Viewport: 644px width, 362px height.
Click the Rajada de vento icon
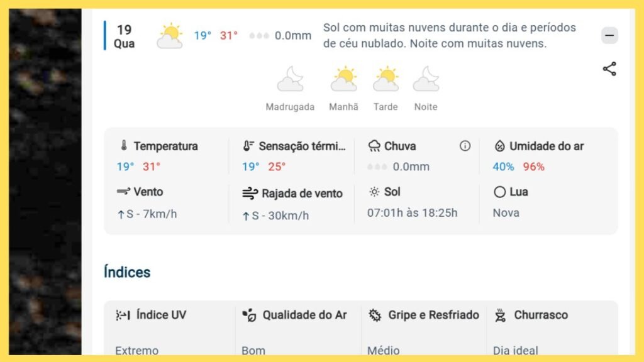[250, 194]
